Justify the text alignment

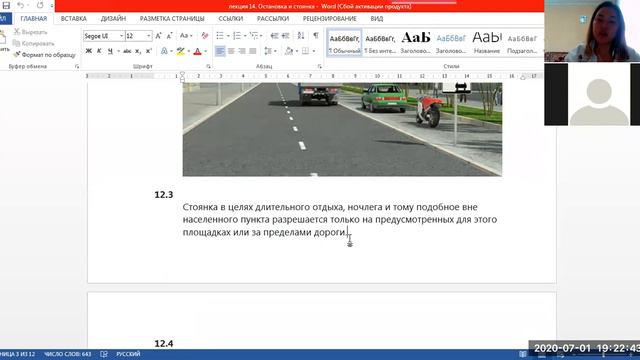point(253,51)
